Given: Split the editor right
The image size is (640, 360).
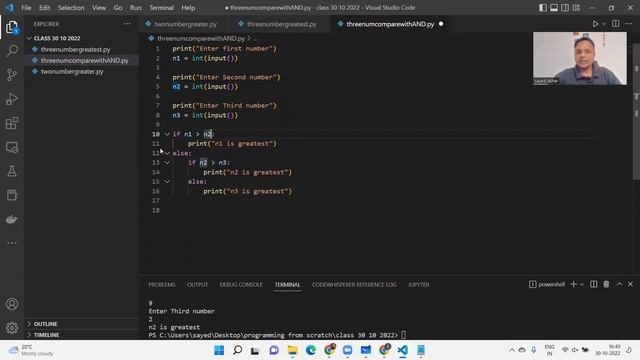Looking at the screenshot, I should tap(616, 24).
